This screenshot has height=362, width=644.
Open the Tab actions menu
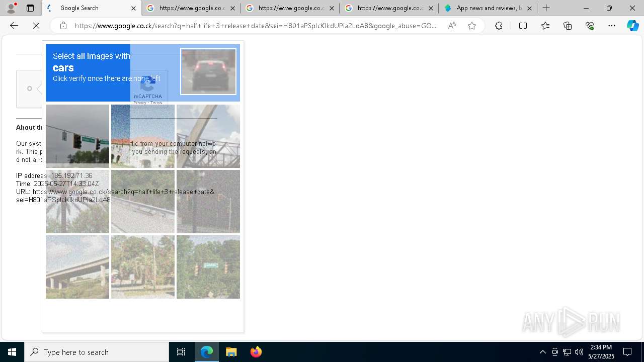(30, 8)
